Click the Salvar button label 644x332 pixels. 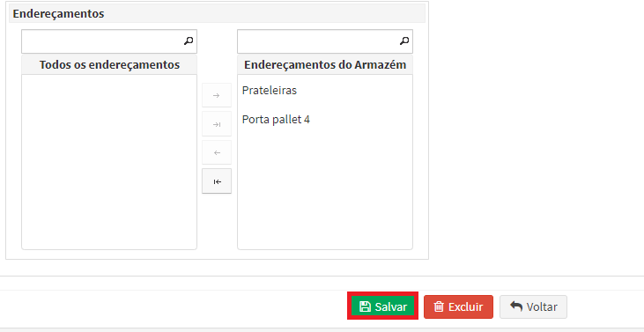391,307
